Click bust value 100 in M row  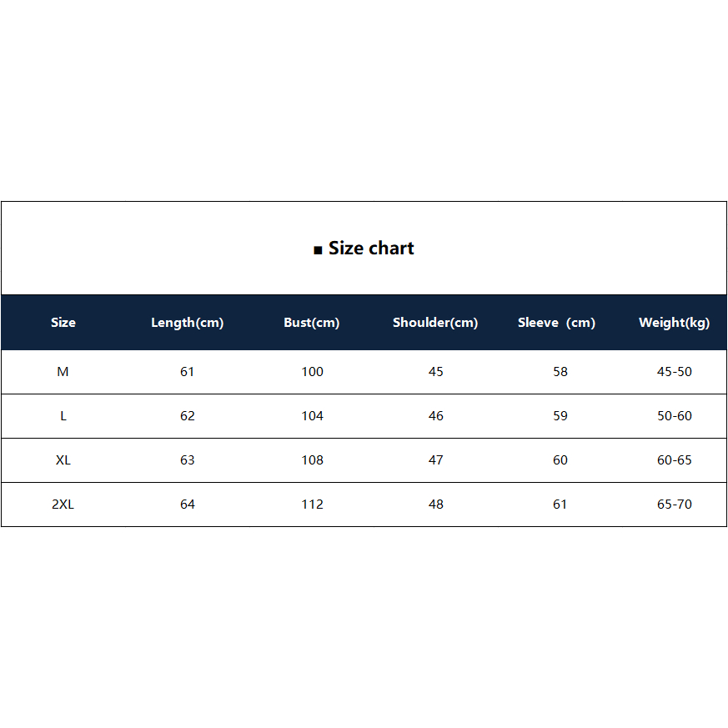pos(313,372)
